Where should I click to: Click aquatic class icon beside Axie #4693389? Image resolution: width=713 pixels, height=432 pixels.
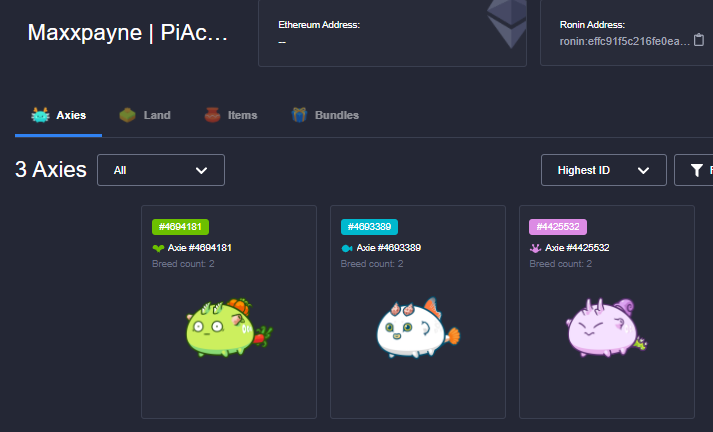[x=347, y=248]
